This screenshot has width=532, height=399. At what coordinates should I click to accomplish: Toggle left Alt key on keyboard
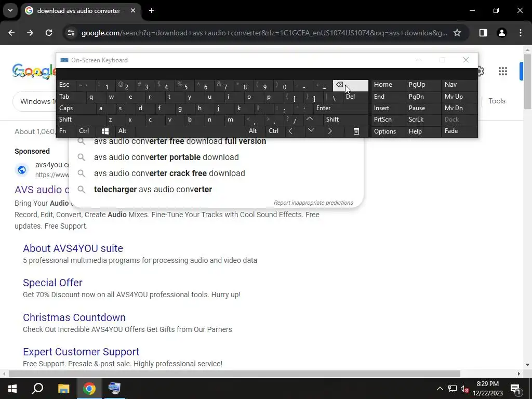tap(125, 131)
